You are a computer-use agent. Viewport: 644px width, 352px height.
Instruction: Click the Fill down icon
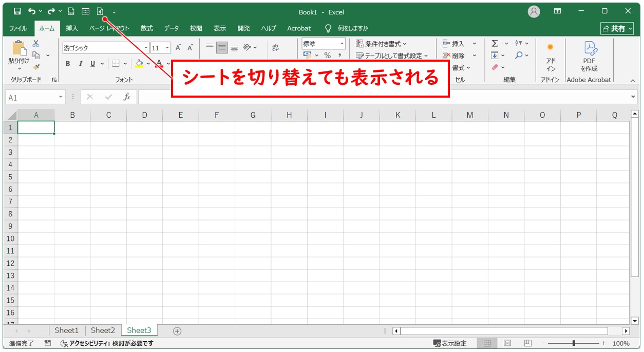495,55
